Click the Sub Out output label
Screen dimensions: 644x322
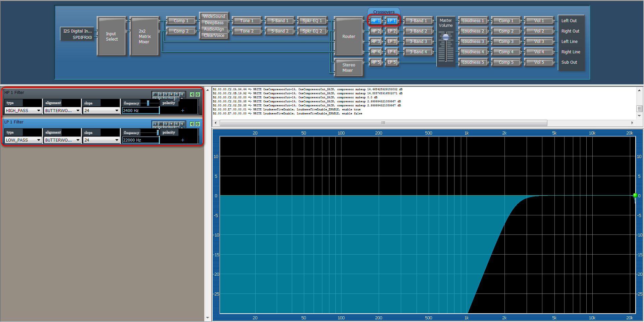pyautogui.click(x=569, y=62)
